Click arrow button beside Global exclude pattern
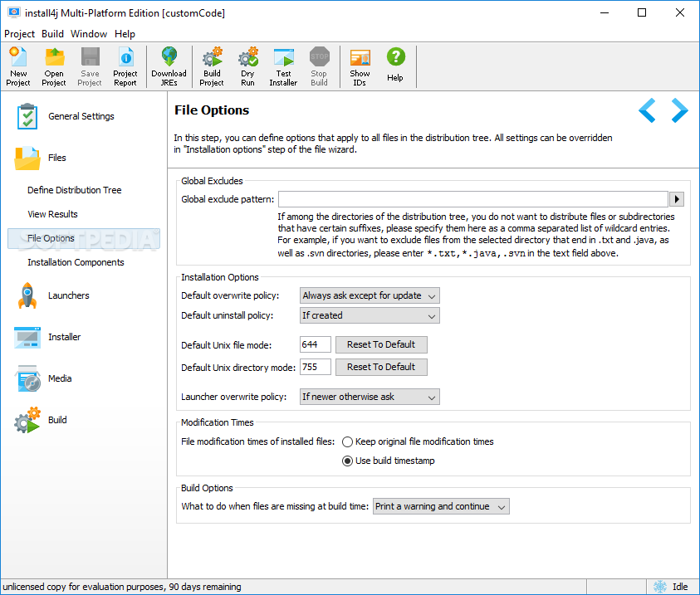Viewport: 700px width, 595px height. [x=677, y=199]
